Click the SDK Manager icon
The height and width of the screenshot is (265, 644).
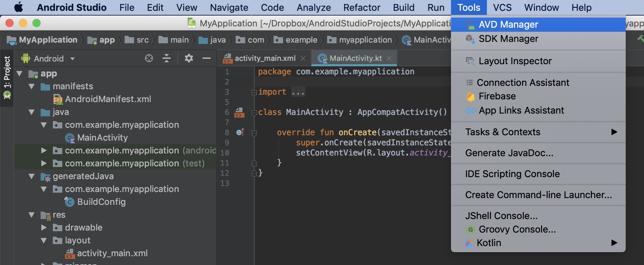(x=470, y=39)
